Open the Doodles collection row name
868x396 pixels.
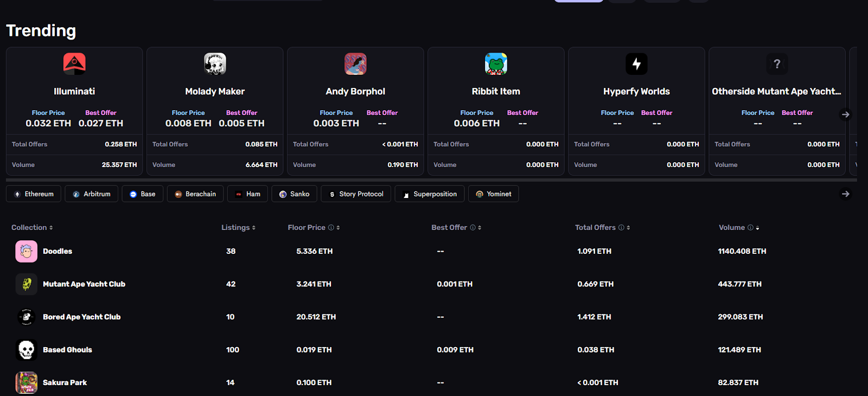[58, 251]
